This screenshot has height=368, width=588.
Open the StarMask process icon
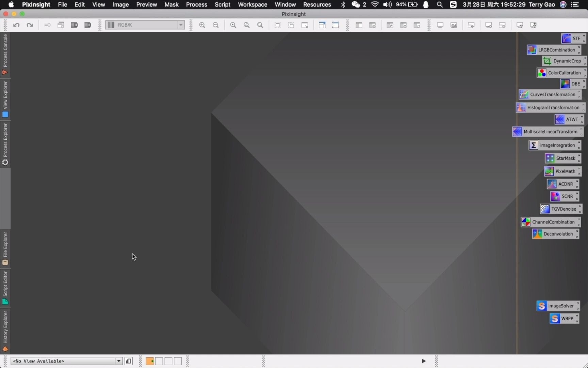point(563,158)
